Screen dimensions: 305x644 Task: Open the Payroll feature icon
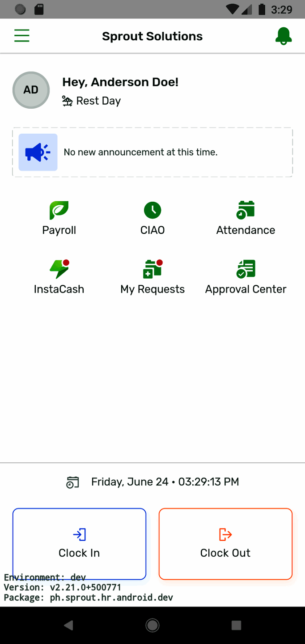point(59,210)
